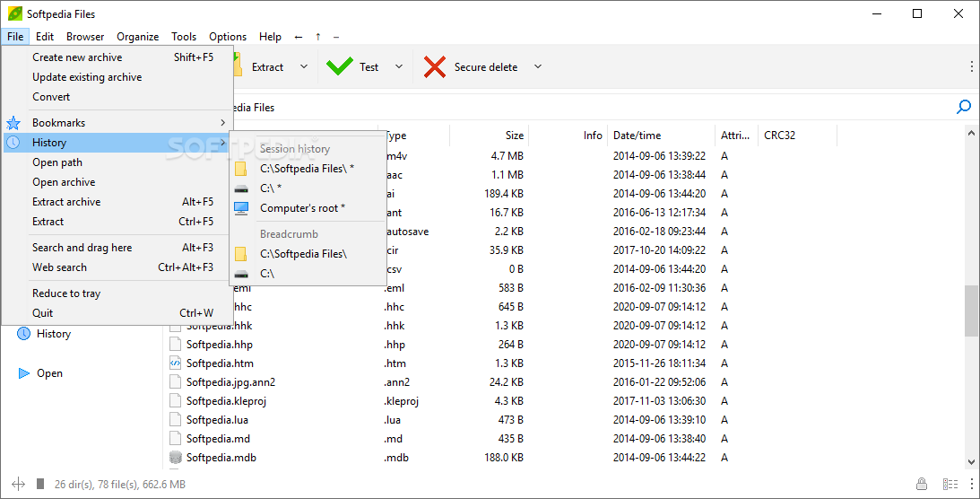Choose Update existing archive
980x499 pixels.
[x=118, y=77]
